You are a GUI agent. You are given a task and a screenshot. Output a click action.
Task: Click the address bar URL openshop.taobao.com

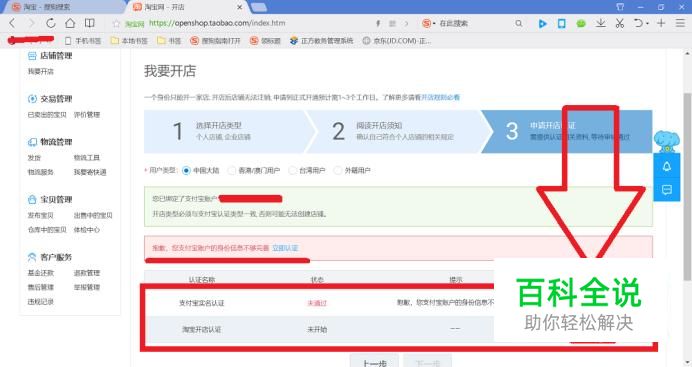pos(217,23)
